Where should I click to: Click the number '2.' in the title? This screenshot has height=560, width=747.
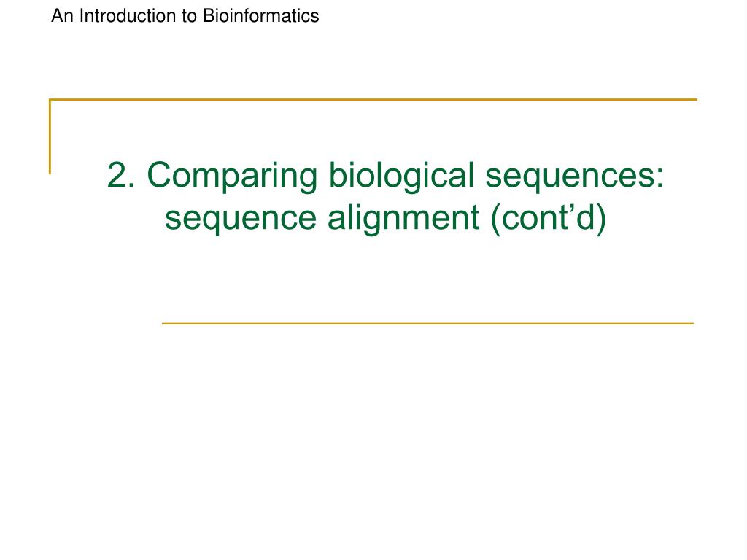coord(121,175)
